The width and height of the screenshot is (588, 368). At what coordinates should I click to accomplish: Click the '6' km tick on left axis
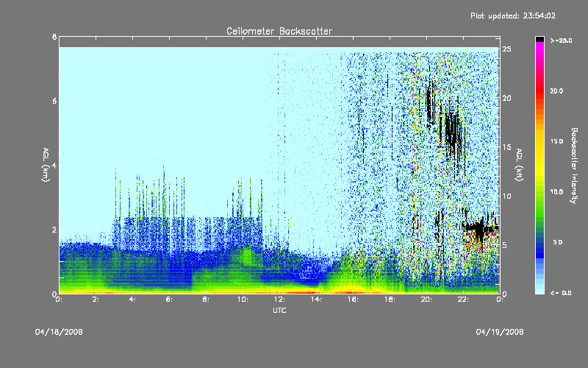tap(54, 101)
